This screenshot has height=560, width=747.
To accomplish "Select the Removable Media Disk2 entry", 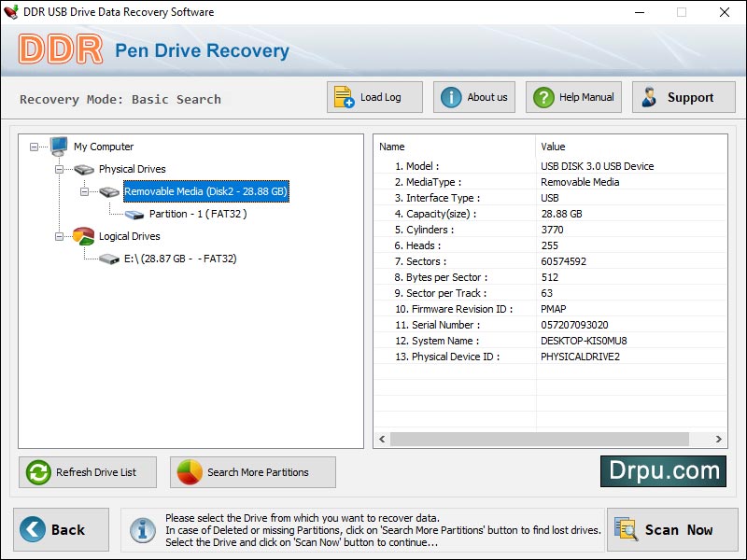I will tap(205, 191).
